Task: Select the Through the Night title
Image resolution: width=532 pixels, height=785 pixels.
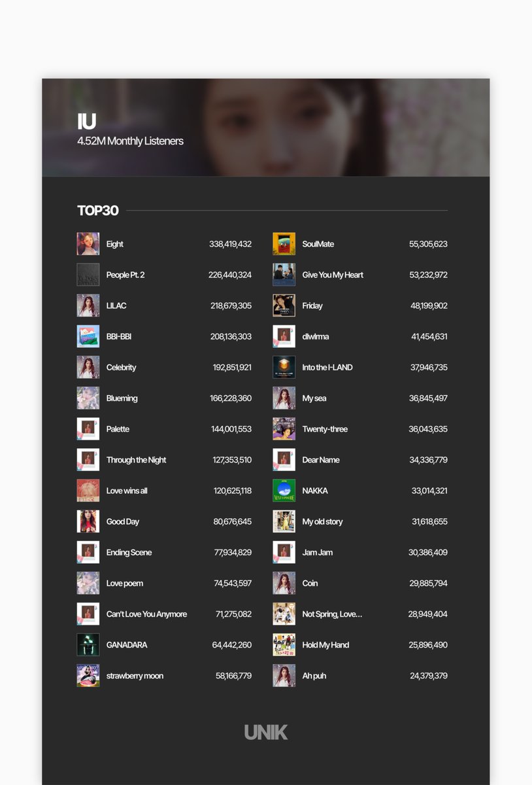Action: [137, 460]
